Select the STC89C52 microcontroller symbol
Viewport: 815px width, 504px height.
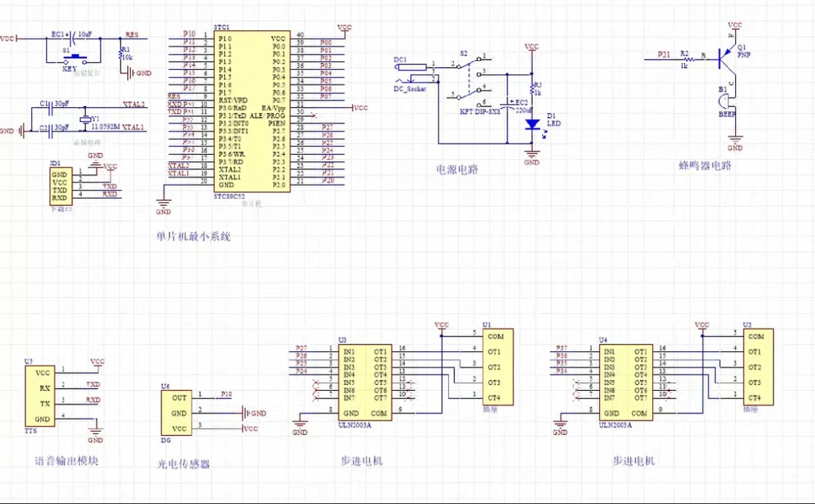pyautogui.click(x=251, y=111)
